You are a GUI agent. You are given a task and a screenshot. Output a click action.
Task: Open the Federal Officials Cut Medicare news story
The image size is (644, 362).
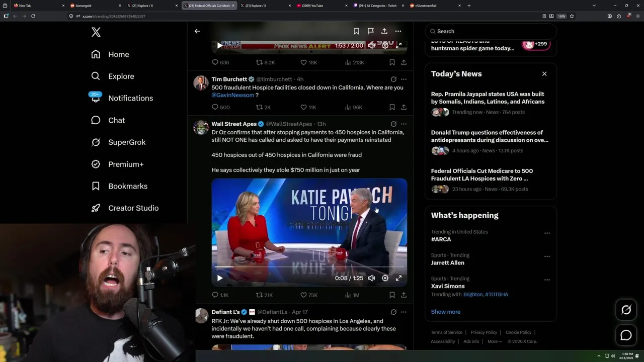(x=491, y=180)
